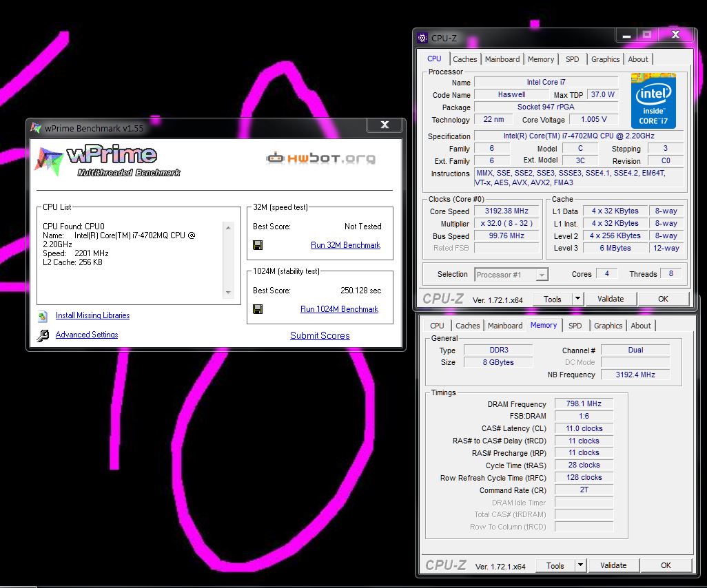This screenshot has width=707, height=588.
Task: Click the save icon for 32M benchmark
Action: pos(258,245)
